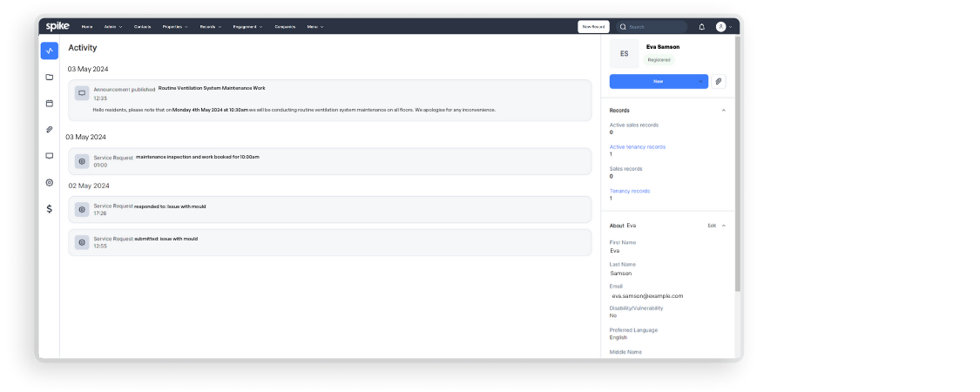Click icon on 'responded to: Issue with mould'
The height and width of the screenshot is (392, 980).
82,209
